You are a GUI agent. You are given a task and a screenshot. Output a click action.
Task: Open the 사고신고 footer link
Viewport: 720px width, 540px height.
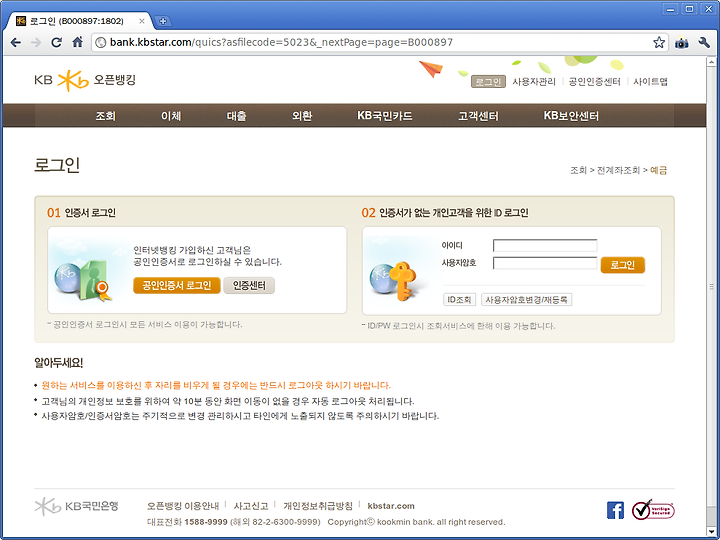[251, 506]
